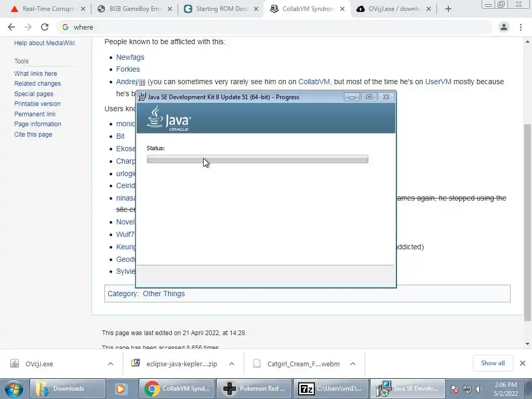Reload the page with the refresh icon
The height and width of the screenshot is (399, 532).
tap(45, 27)
